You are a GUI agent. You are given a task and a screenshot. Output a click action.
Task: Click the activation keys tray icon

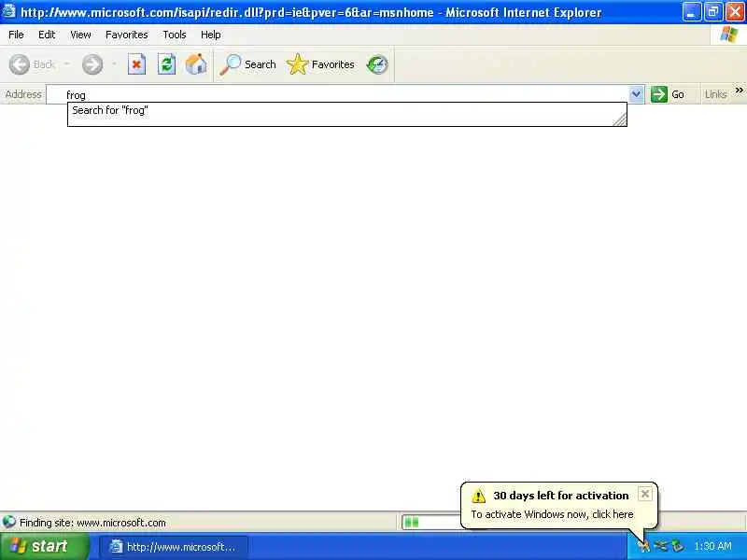[644, 546]
